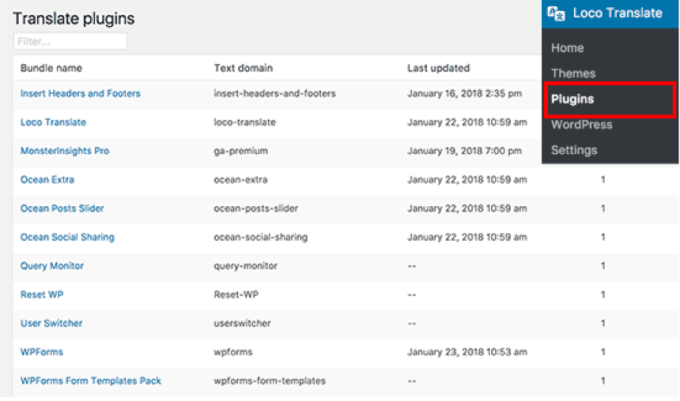Click text domain insert-headers-and-footers
This screenshot has width=680, height=401.
pos(275,93)
